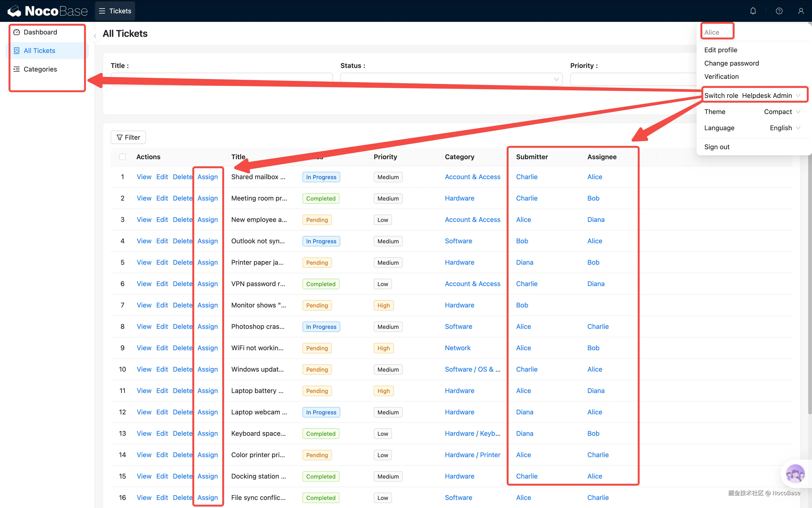Click the Dashboard gauge icon in sidebar

[x=16, y=32]
